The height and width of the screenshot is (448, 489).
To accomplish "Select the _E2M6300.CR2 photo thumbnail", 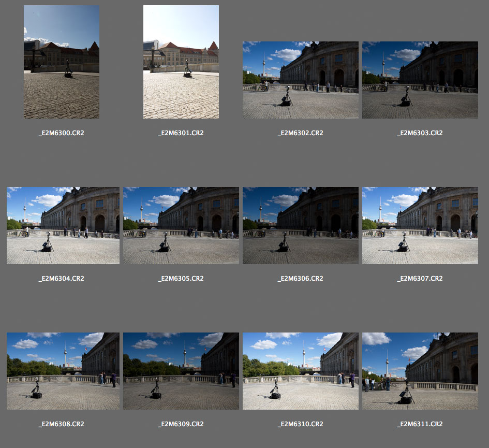I will pos(61,62).
